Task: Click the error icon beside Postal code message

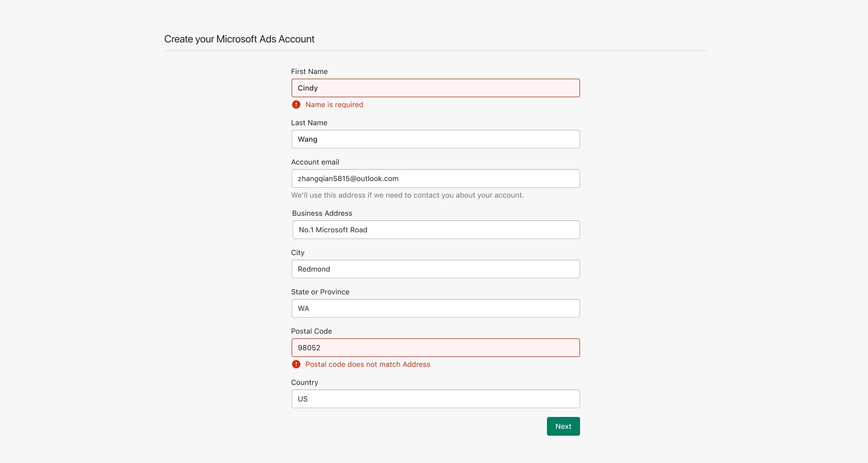Action: (296, 364)
